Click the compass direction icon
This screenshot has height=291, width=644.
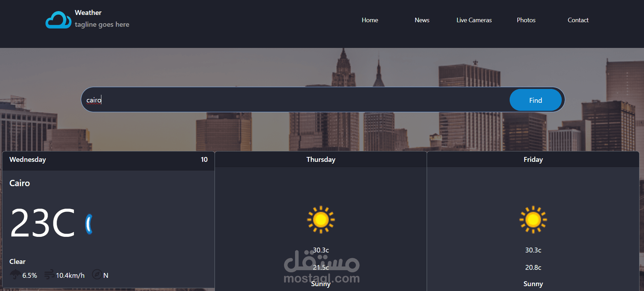97,274
